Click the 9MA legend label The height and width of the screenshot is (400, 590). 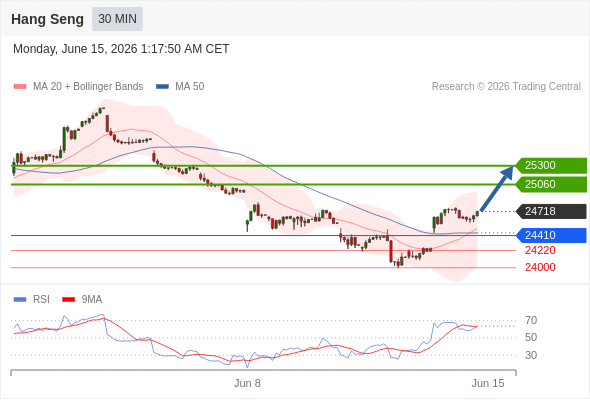(92, 300)
